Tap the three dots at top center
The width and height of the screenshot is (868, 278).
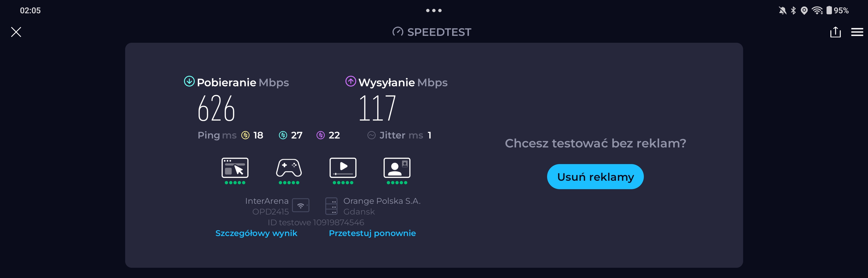(x=434, y=10)
